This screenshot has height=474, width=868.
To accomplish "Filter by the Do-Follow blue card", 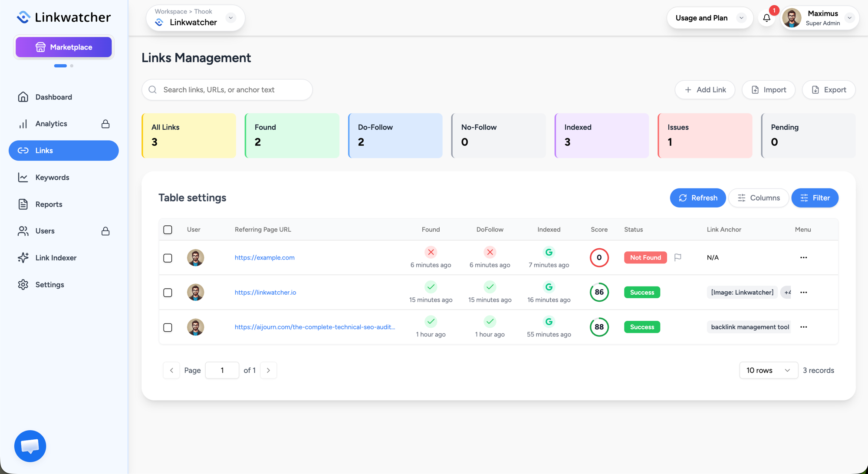I will click(x=395, y=135).
